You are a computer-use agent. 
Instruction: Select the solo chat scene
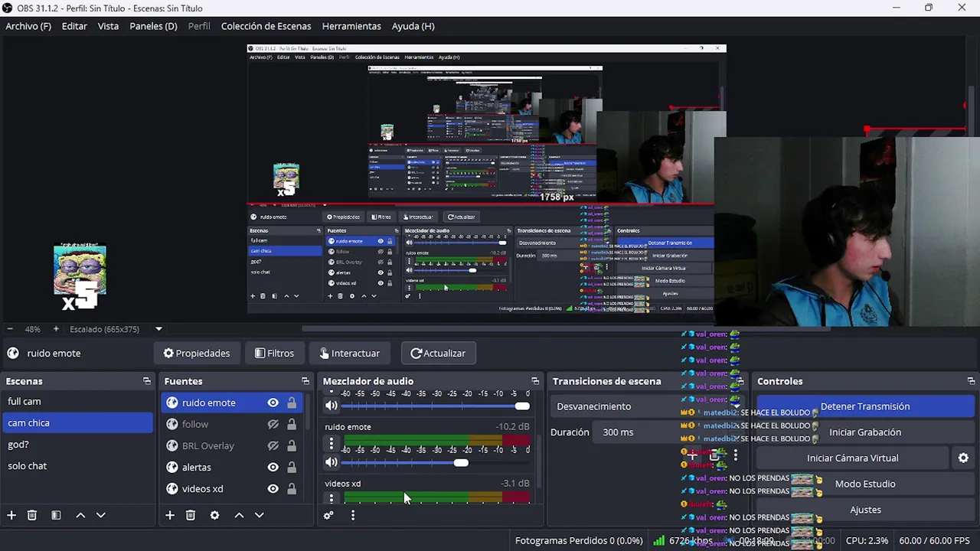[x=77, y=465]
